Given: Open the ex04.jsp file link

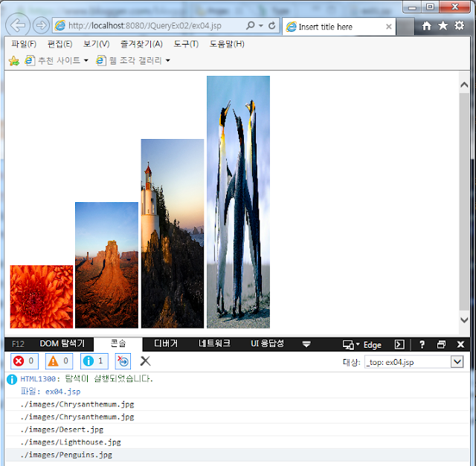Looking at the screenshot, I should [62, 392].
